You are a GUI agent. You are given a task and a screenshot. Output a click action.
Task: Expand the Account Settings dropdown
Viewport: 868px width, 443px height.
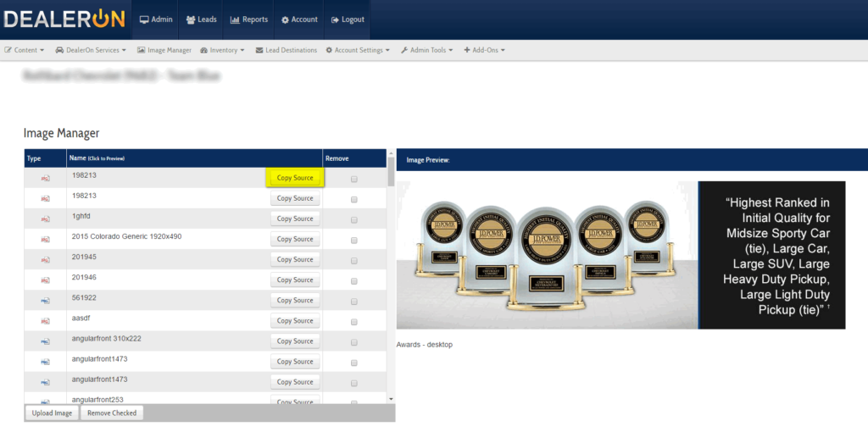[358, 50]
